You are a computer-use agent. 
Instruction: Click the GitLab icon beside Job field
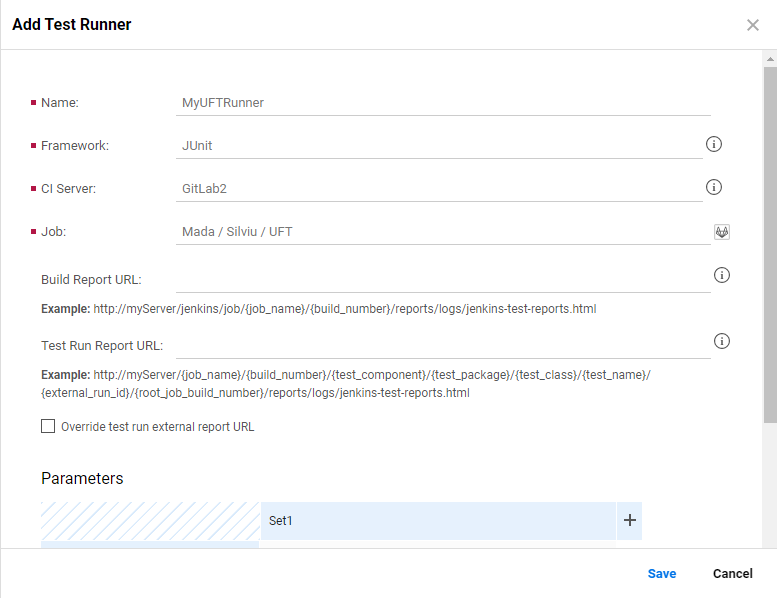pos(722,231)
